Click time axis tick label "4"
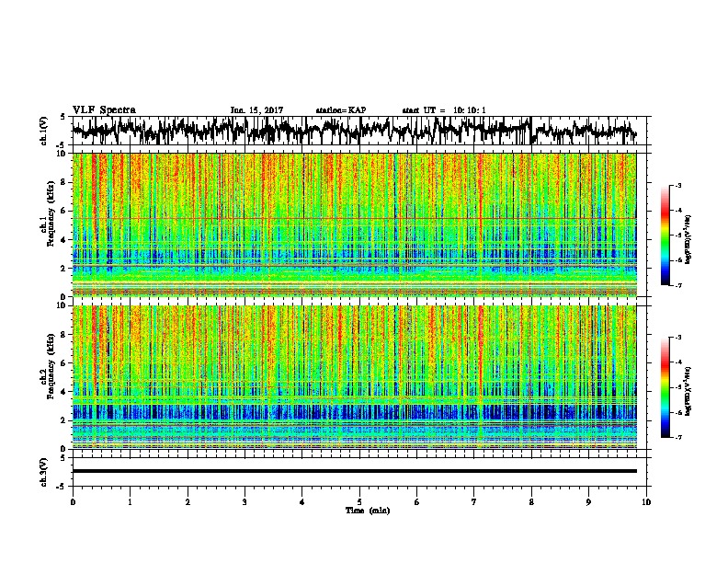 [x=302, y=502]
